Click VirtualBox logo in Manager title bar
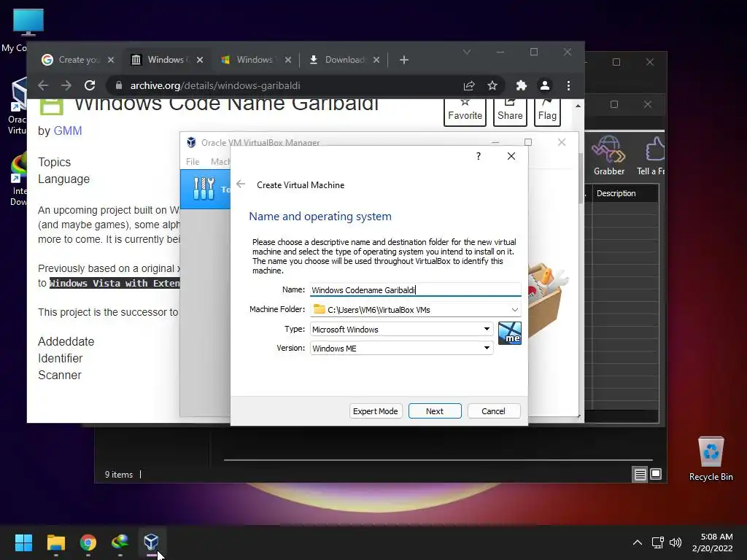The width and height of the screenshot is (747, 560). (191, 142)
